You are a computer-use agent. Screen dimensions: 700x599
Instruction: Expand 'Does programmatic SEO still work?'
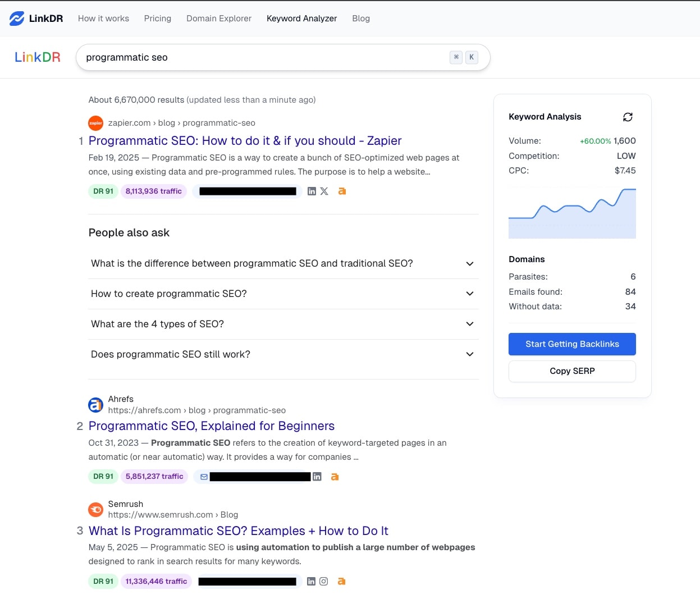pos(469,354)
